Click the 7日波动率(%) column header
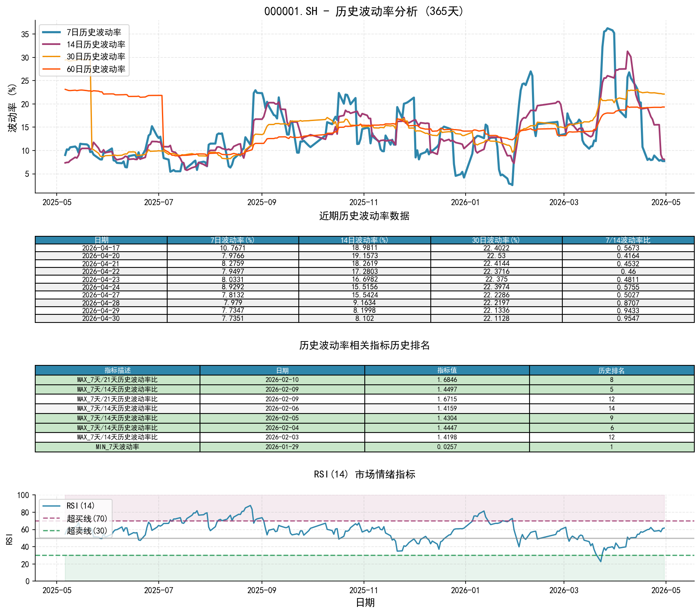 [233, 240]
